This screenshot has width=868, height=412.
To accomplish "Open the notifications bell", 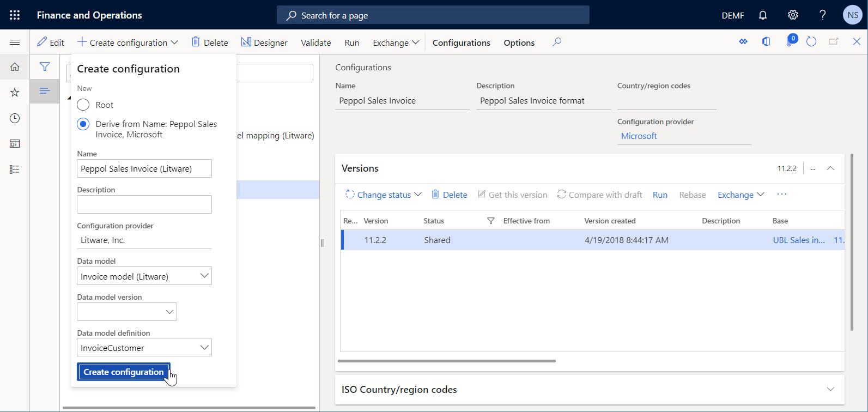I will (x=763, y=15).
